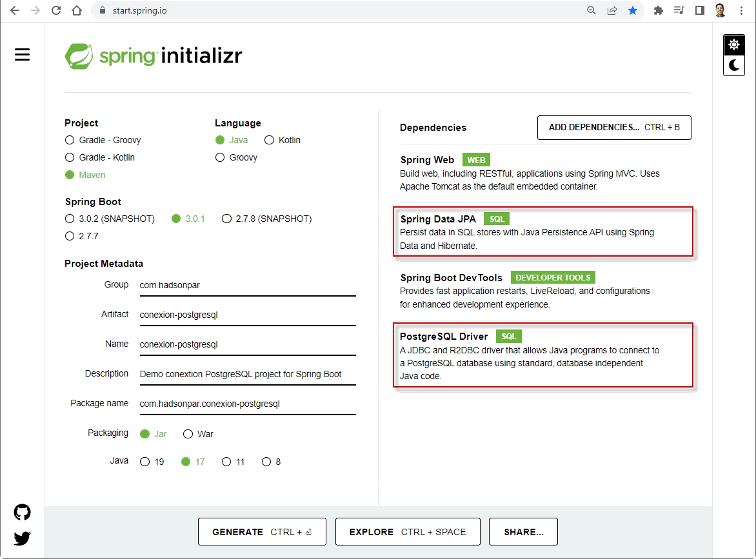Image resolution: width=756 pixels, height=559 pixels.
Task: Click the ADD DEPENDENCIES button
Action: click(614, 127)
